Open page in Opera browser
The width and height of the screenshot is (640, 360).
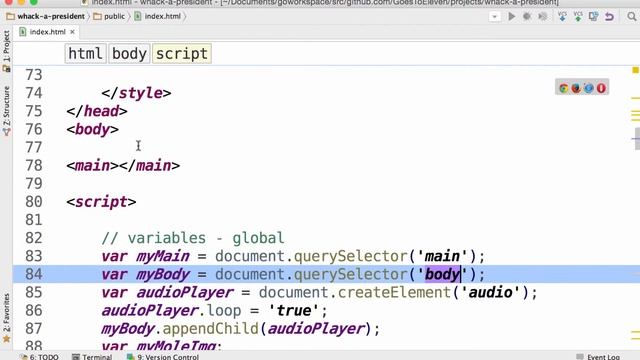point(601,88)
